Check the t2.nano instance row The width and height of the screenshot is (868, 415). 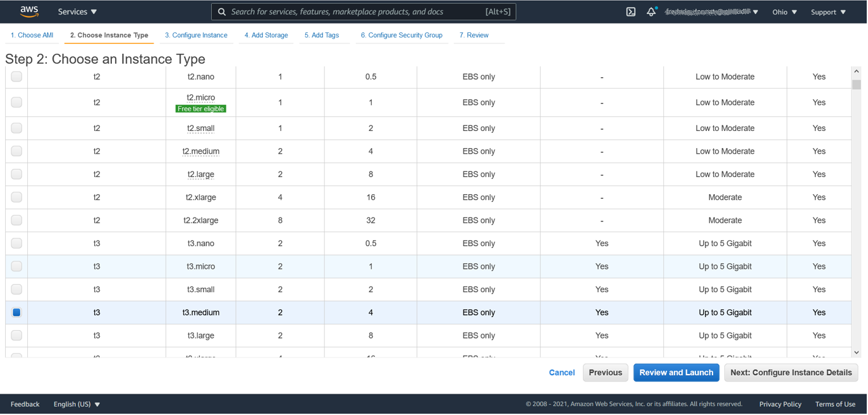(x=16, y=77)
